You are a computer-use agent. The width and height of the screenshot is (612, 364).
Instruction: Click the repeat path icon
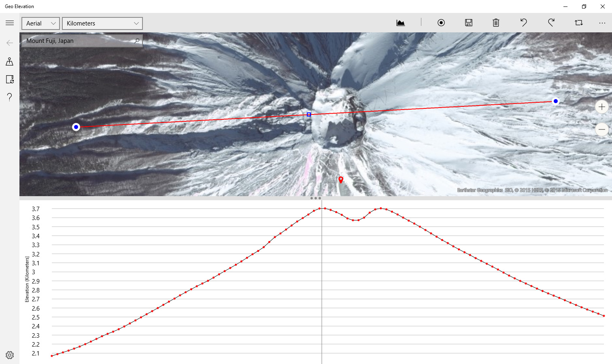[578, 23]
